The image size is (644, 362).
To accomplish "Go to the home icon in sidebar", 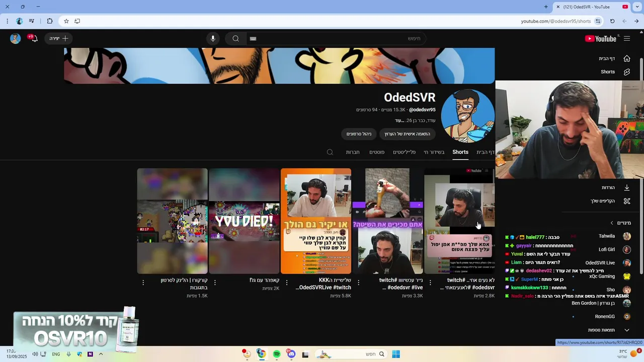I will click(627, 58).
